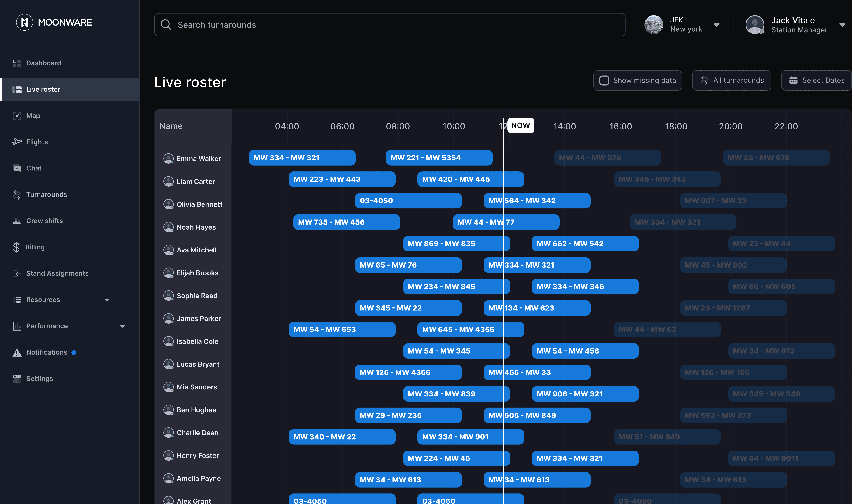Click the All turnarounds filter button
Image resolution: width=852 pixels, height=504 pixels.
pyautogui.click(x=731, y=81)
